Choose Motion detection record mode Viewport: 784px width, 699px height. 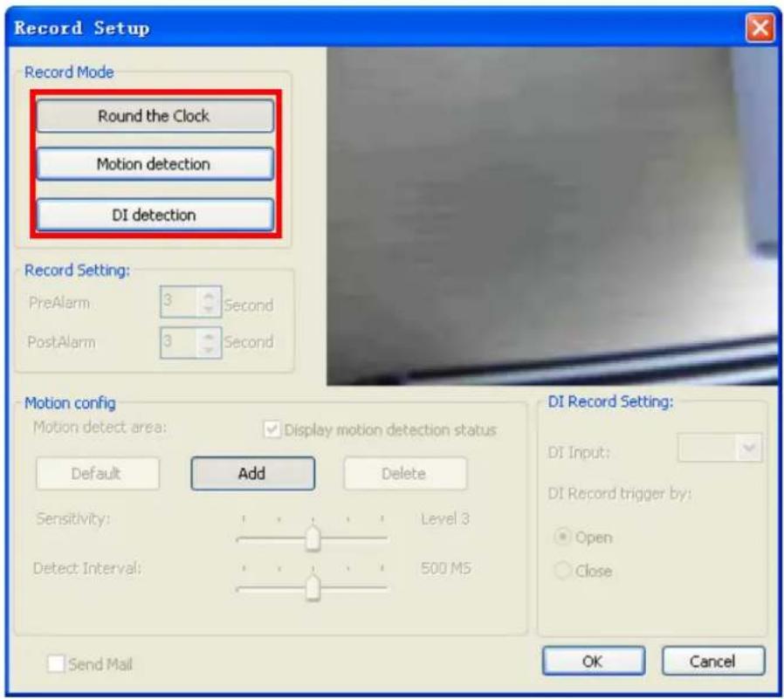[155, 164]
